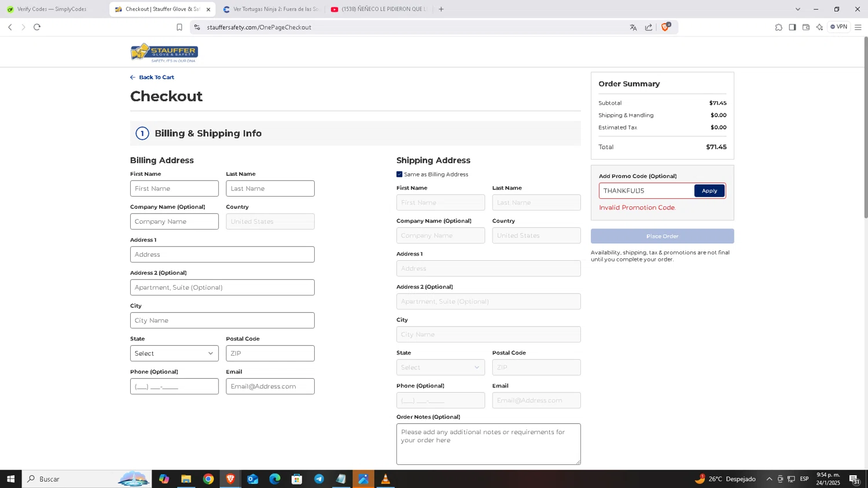
Task: Open the page translate icon
Action: pyautogui.click(x=633, y=27)
